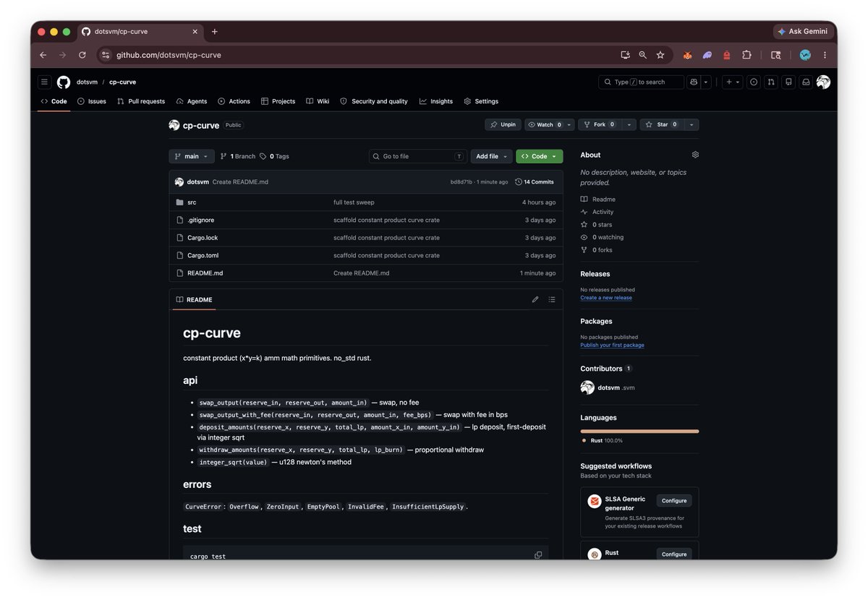Image resolution: width=868 pixels, height=600 pixels.
Task: Click the address bar URL github.com/dotsvm/cp-curve
Action: click(169, 55)
